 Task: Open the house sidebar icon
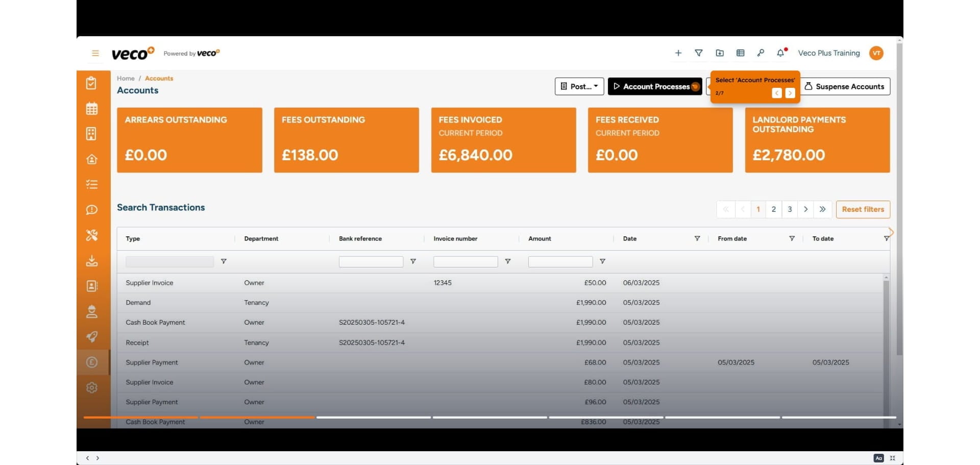pos(92,159)
